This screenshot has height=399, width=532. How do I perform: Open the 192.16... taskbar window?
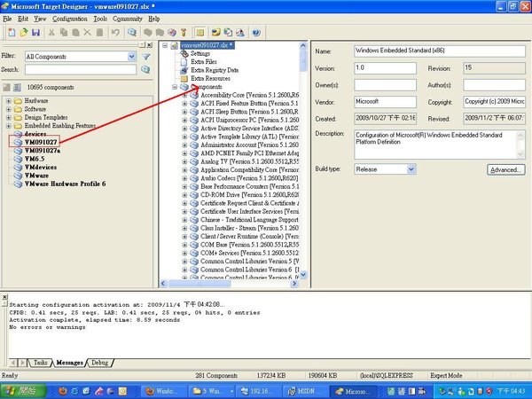260,391
